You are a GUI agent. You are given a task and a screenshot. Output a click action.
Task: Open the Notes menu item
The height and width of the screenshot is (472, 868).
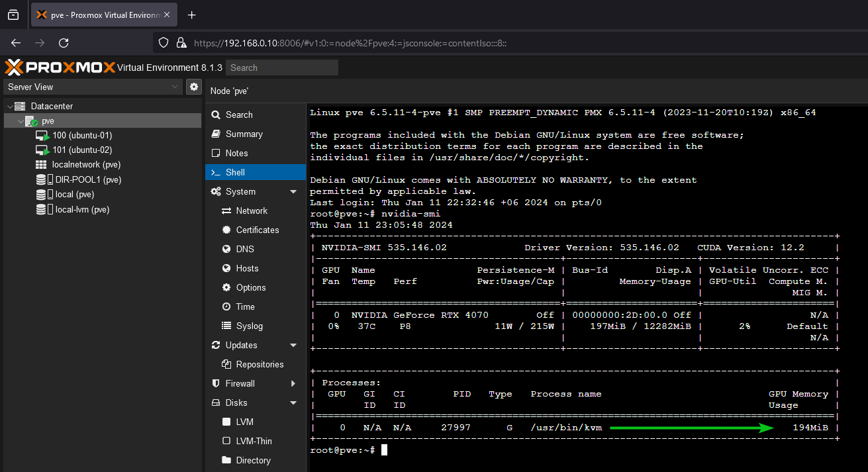(256, 153)
